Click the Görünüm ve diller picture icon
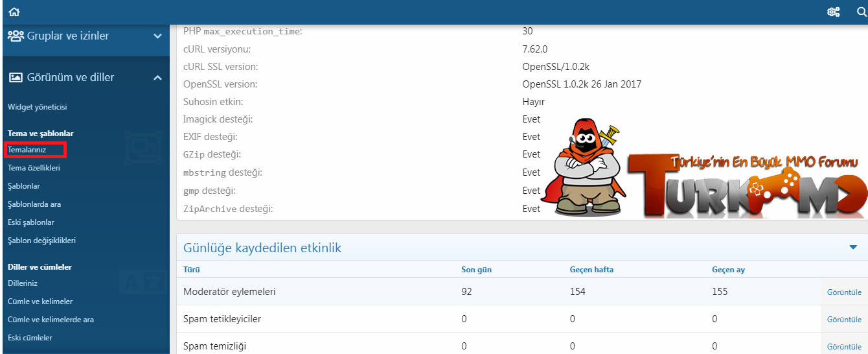Viewport: 868px width, 354px height. click(x=16, y=77)
